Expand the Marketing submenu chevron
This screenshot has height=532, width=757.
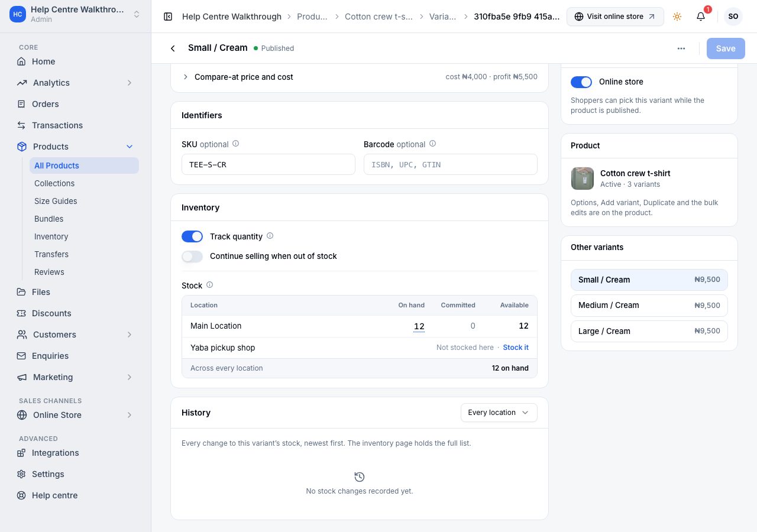click(x=130, y=377)
